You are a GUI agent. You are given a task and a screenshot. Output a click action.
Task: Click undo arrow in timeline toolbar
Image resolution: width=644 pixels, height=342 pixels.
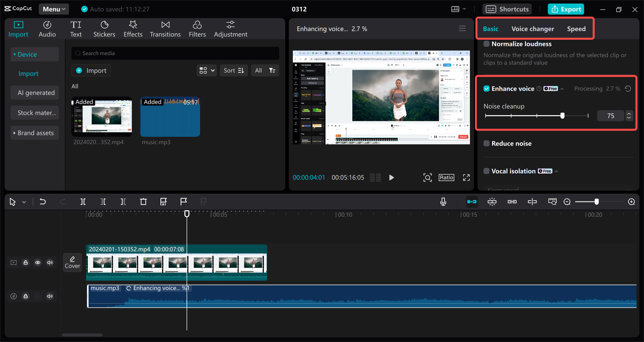[43, 202]
